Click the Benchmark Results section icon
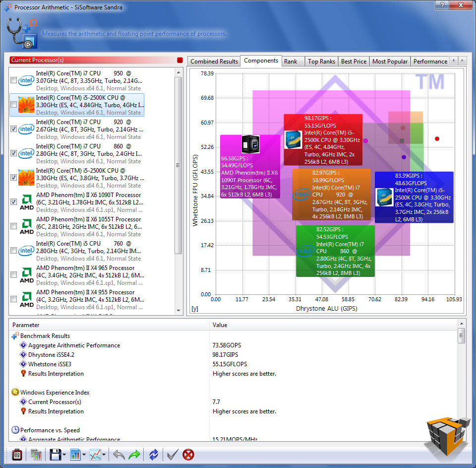This screenshot has height=468, width=476. tap(15, 336)
